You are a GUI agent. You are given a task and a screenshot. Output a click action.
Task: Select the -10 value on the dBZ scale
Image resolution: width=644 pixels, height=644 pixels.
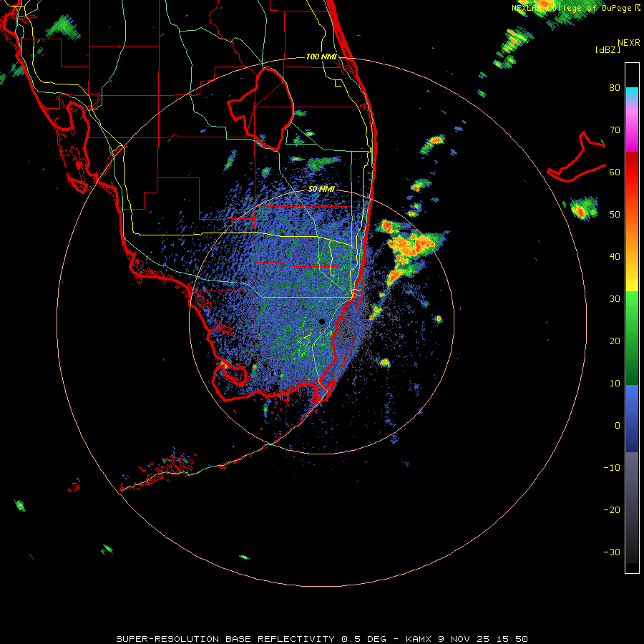612,468
